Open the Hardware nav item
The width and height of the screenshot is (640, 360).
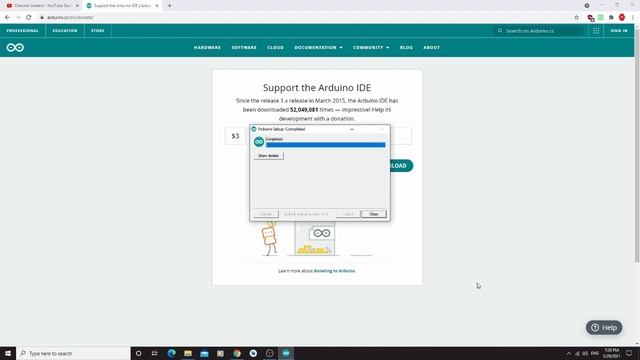pos(207,47)
